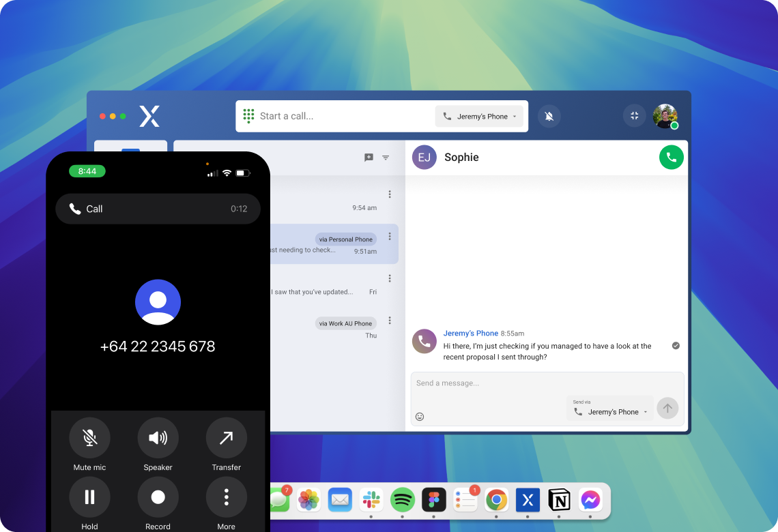The width and height of the screenshot is (778, 532).
Task: Open Mail app in the dock
Action: point(340,500)
